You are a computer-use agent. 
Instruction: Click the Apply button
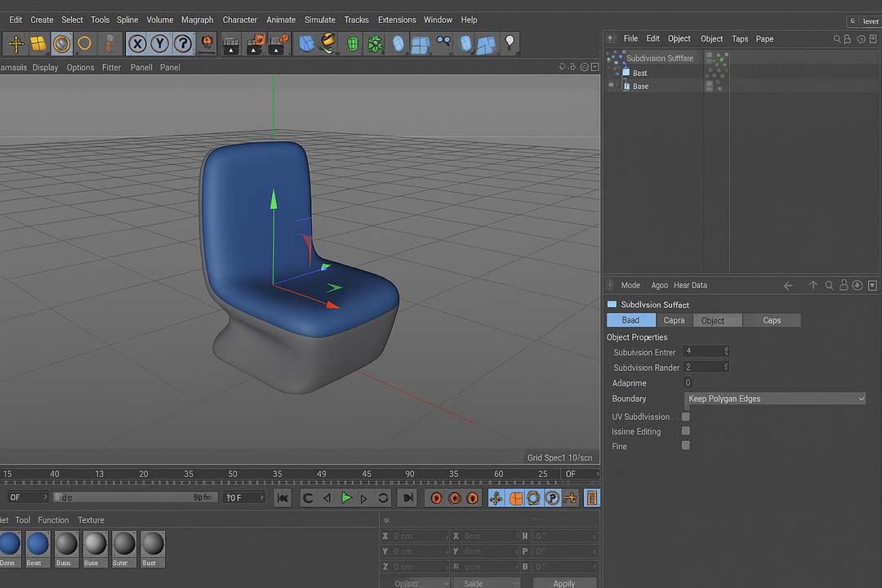563,583
